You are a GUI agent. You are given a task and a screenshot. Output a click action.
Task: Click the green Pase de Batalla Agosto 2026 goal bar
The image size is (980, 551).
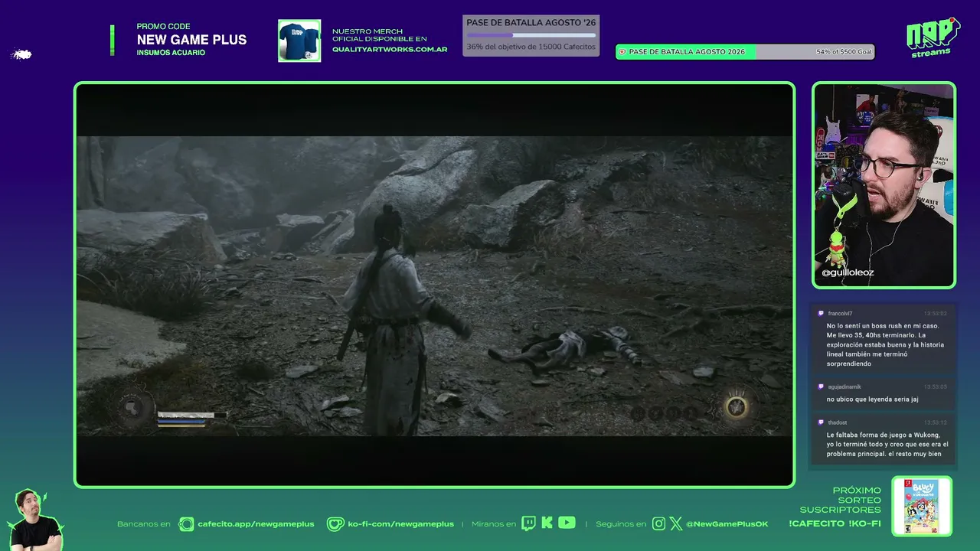(x=745, y=52)
